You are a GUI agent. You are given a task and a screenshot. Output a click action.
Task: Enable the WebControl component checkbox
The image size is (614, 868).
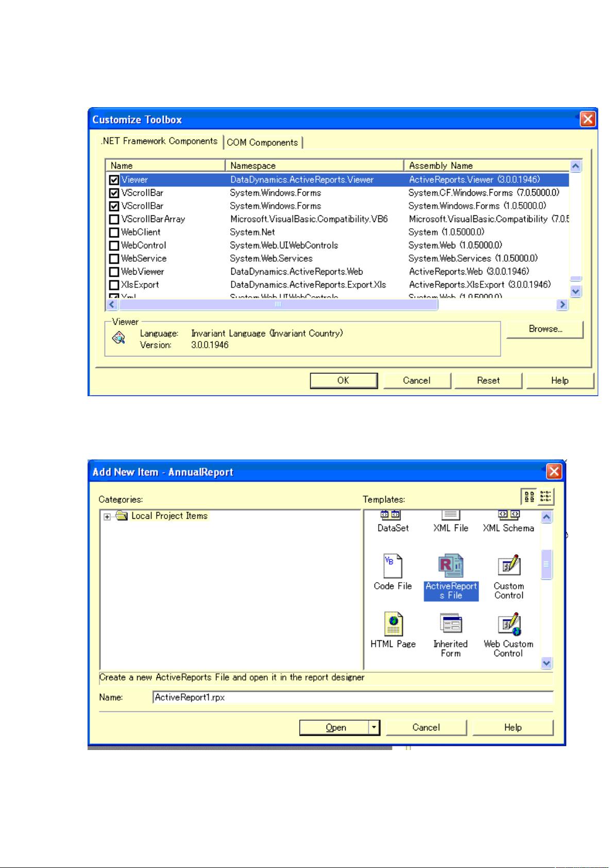click(x=114, y=246)
